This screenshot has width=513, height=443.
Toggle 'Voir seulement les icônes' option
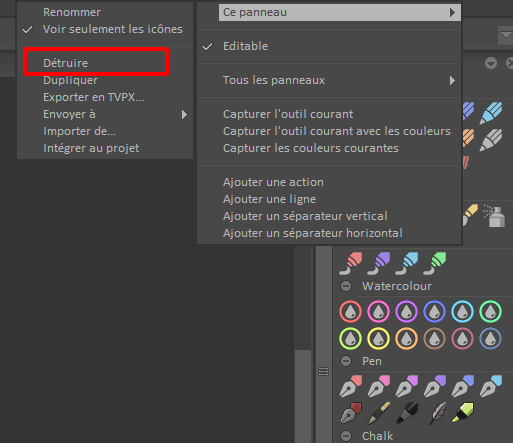pos(105,29)
